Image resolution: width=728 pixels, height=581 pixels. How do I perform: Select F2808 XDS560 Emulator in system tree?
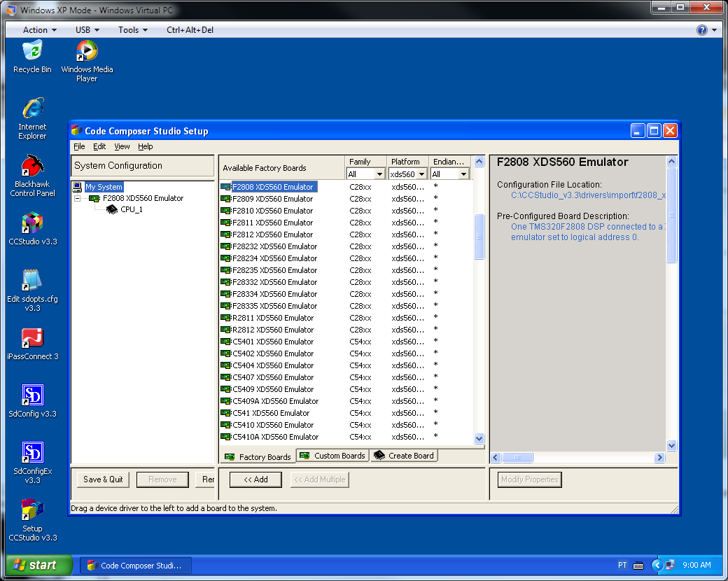pos(143,198)
